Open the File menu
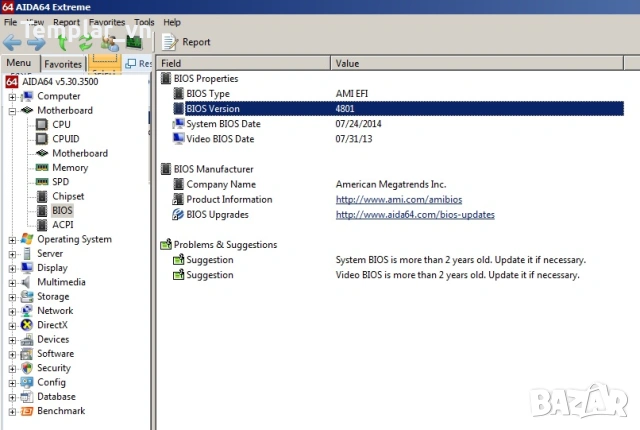The image size is (640, 430). (10, 22)
